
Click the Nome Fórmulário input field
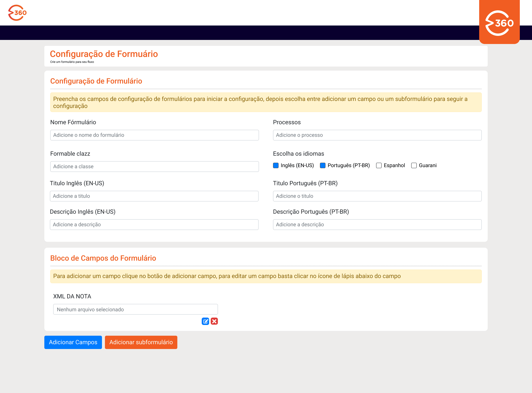pyautogui.click(x=154, y=135)
